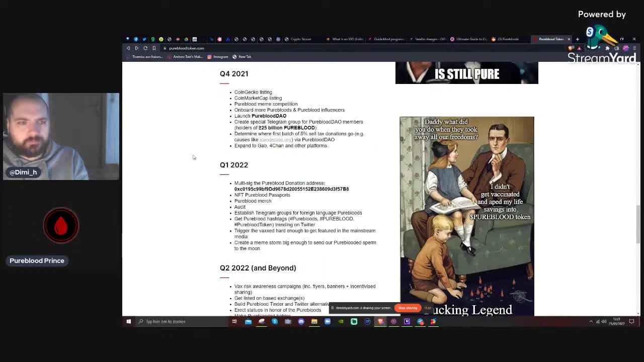The height and width of the screenshot is (362, 644).
Task: Click the 'NFT Pureblood Passports' item
Action: [x=262, y=195]
